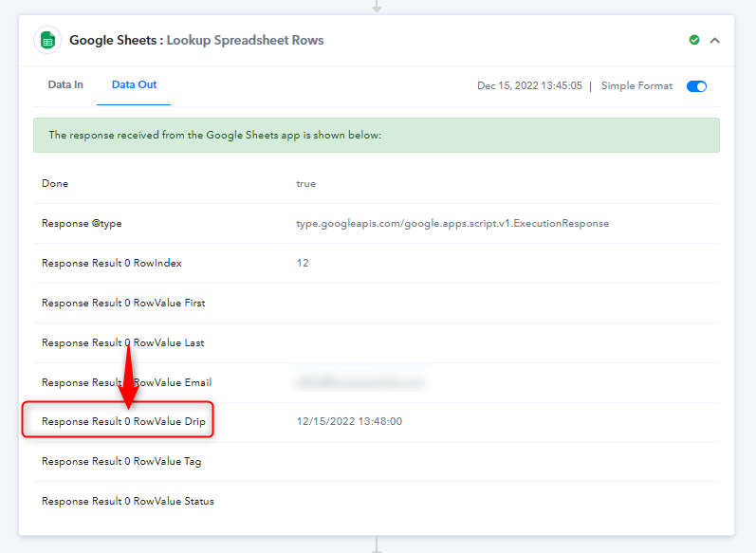Viewport: 756px width, 553px height.
Task: Click the type.googleapis.com ExecutionResponse value
Action: click(452, 224)
